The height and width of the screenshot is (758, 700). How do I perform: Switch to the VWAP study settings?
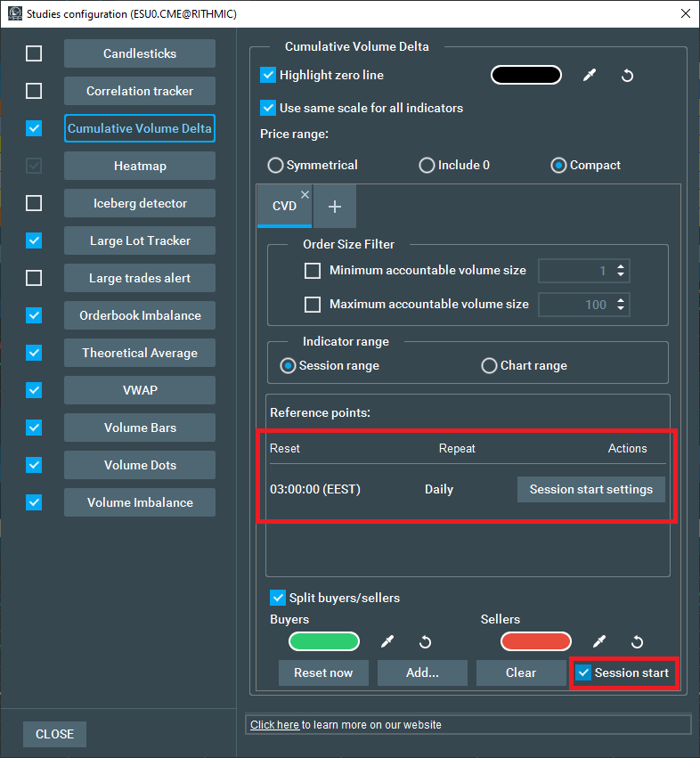[x=140, y=390]
